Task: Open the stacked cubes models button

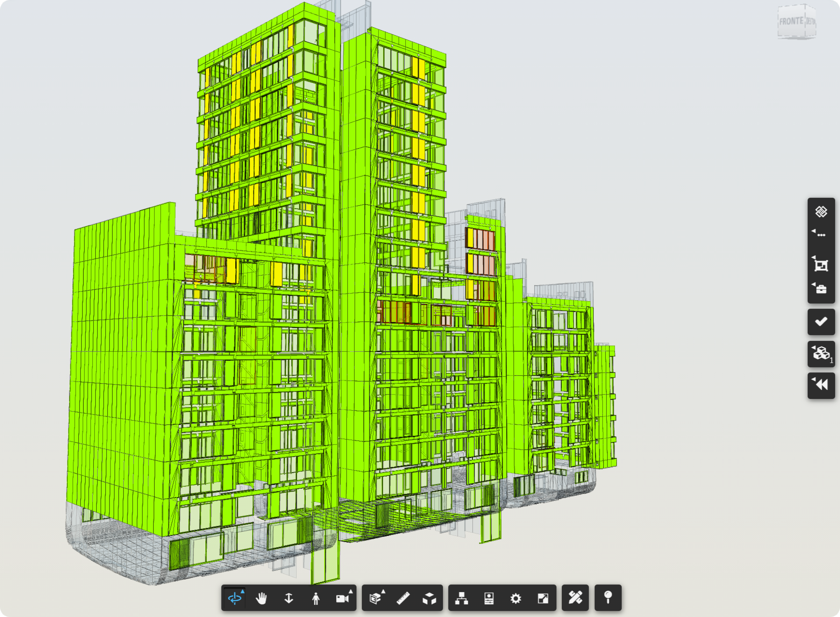Action: tap(821, 353)
